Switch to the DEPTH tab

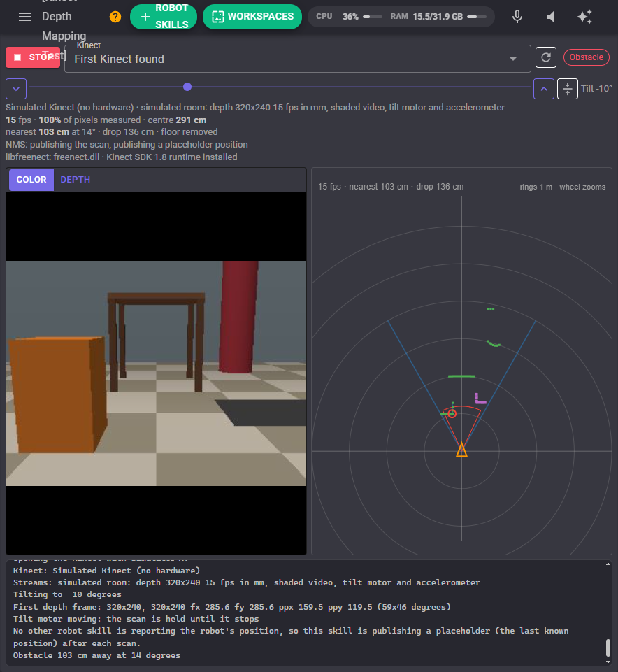(x=76, y=180)
